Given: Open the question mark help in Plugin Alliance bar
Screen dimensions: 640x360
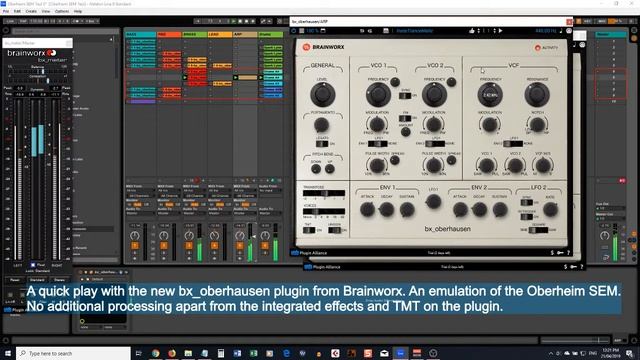Looking at the screenshot, I should click(x=568, y=253).
